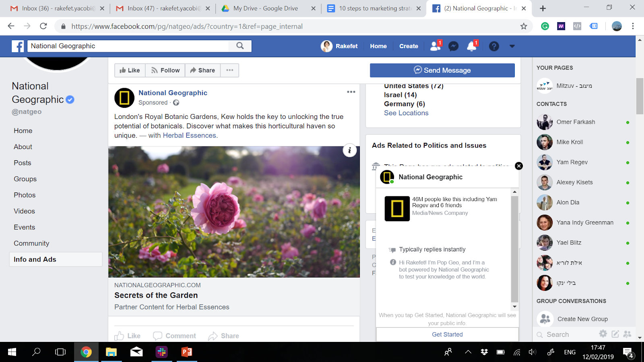Click the Send Message button

pos(442,70)
